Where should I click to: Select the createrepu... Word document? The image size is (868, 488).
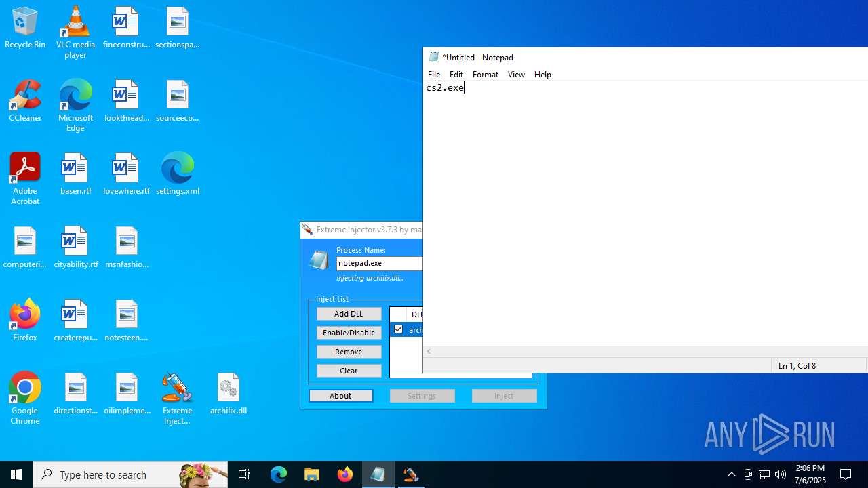75,321
